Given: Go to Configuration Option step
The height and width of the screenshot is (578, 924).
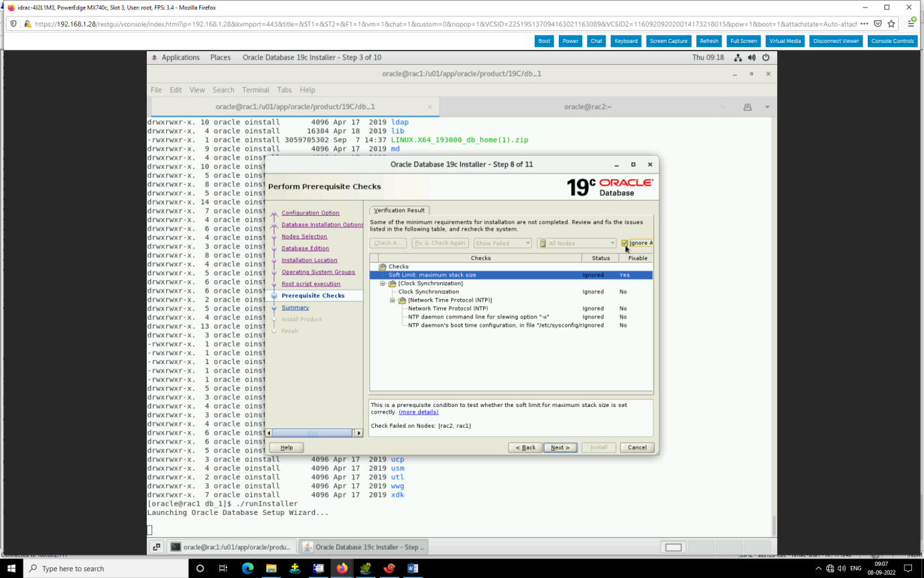Looking at the screenshot, I should pos(310,213).
